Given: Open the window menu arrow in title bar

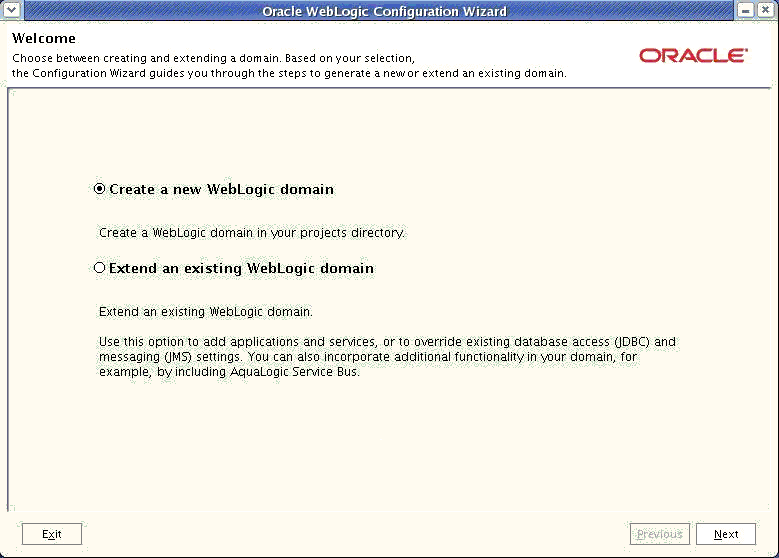Looking at the screenshot, I should click(x=12, y=9).
